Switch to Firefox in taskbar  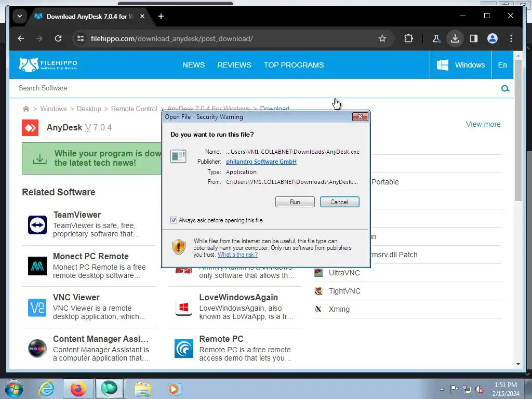pos(78,389)
